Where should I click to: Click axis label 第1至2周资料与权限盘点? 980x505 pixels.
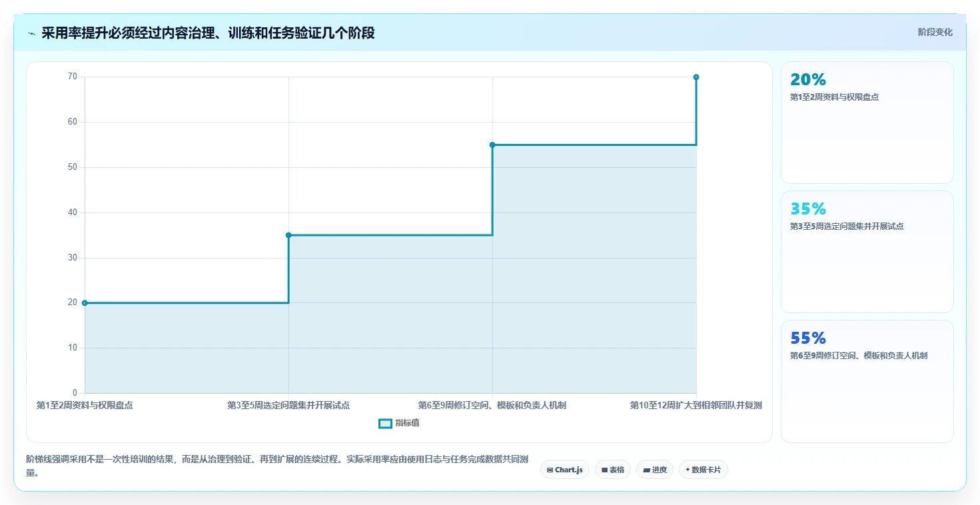tap(85, 405)
